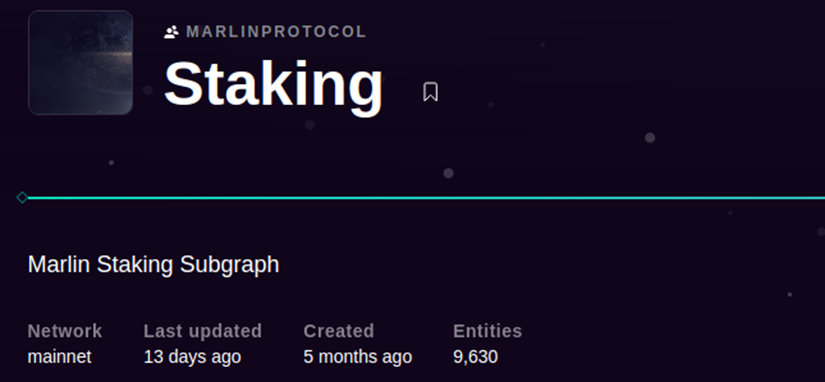Click the word Subgraph in the description
Screen dimensions: 825x382
click(x=229, y=265)
